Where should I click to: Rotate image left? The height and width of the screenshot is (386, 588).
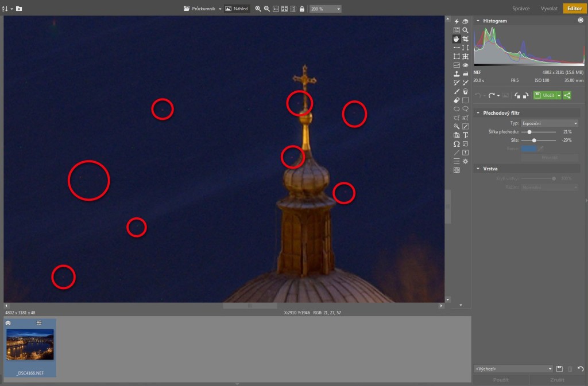(517, 95)
